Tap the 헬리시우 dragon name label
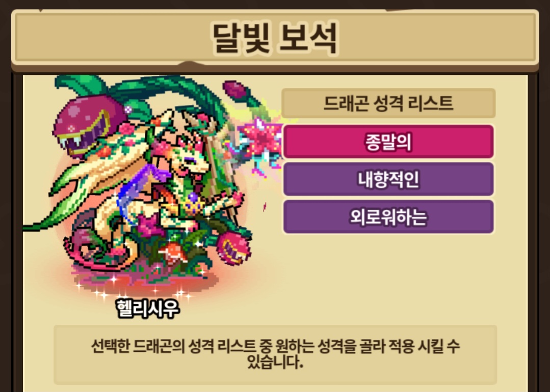The height and width of the screenshot is (392, 550). coord(148,309)
